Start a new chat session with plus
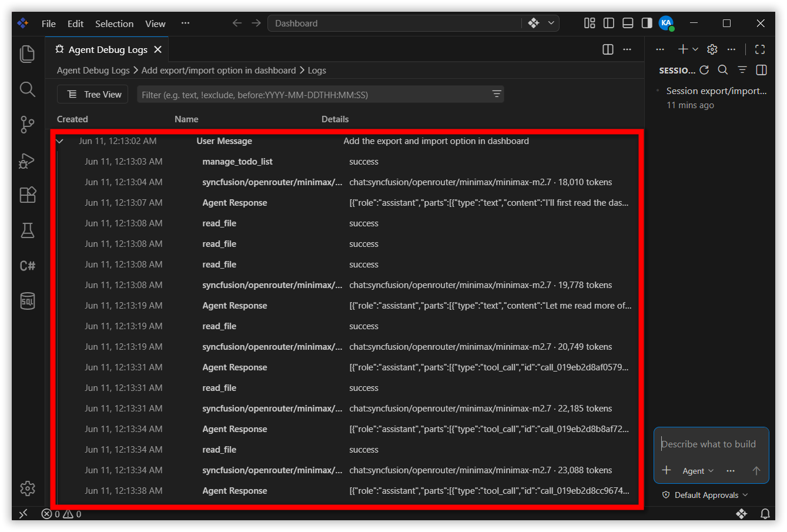787x532 pixels. tap(683, 49)
